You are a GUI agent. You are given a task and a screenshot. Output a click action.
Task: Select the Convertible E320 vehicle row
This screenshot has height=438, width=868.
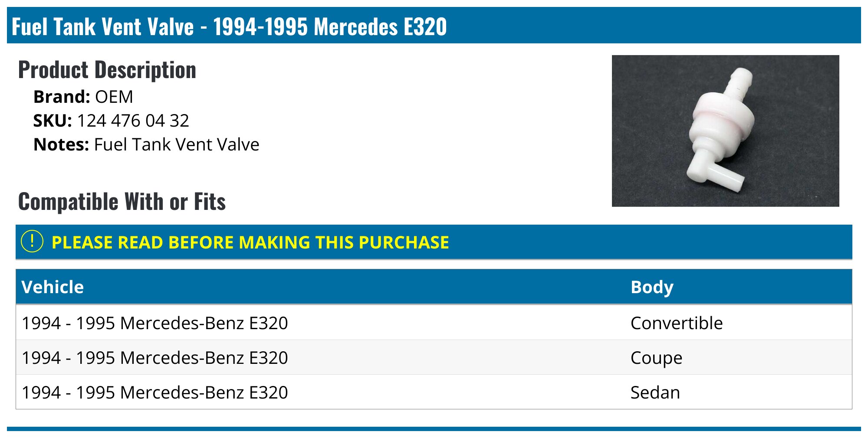point(155,323)
